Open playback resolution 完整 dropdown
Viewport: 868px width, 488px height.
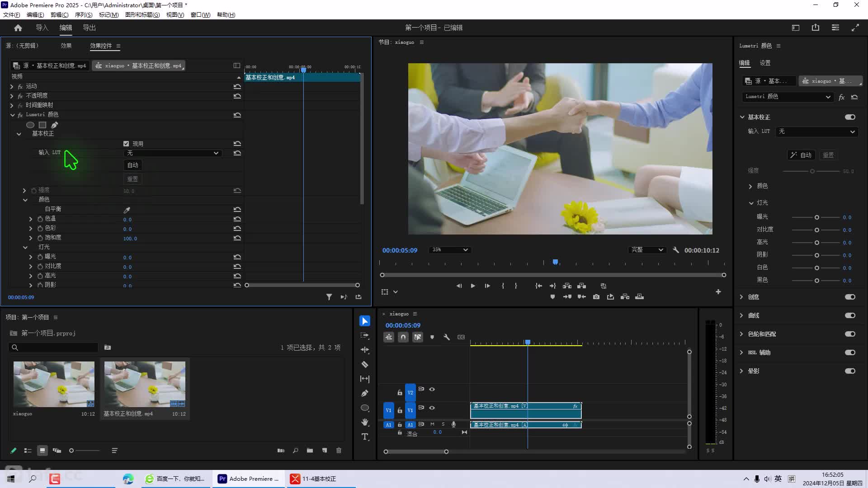pos(647,250)
